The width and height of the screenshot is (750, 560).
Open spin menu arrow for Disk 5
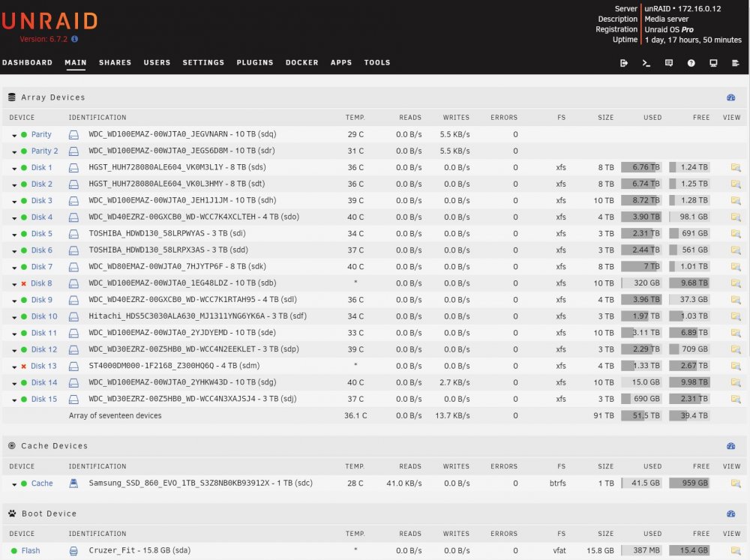[x=14, y=235]
